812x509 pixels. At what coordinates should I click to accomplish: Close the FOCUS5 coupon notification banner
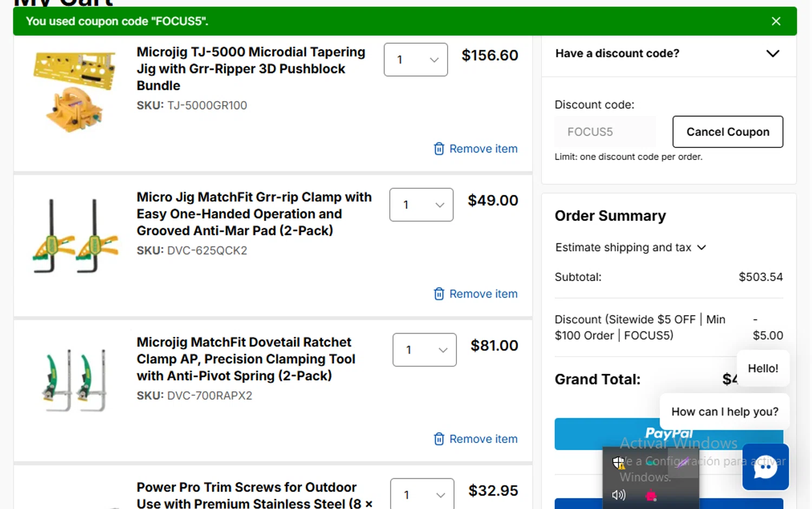click(x=776, y=21)
